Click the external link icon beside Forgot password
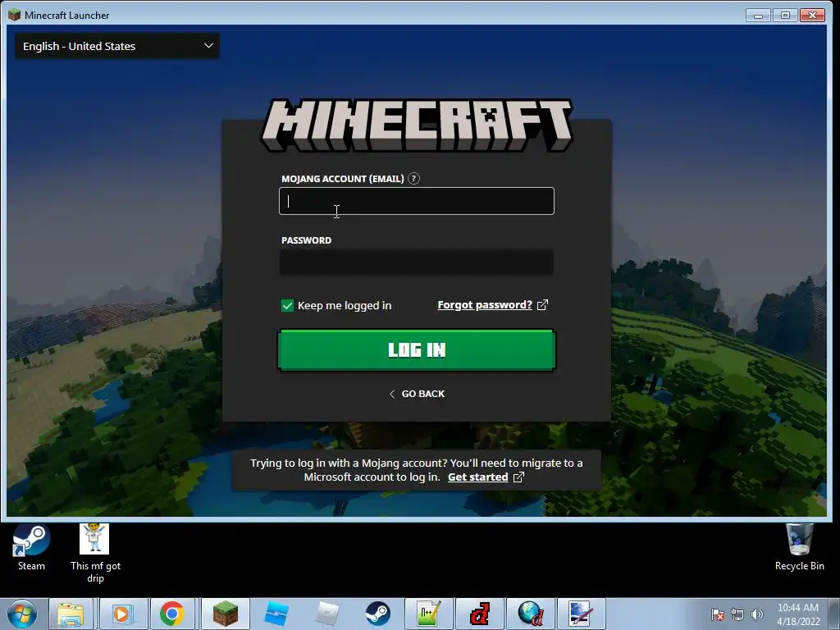This screenshot has height=630, width=840. point(543,305)
